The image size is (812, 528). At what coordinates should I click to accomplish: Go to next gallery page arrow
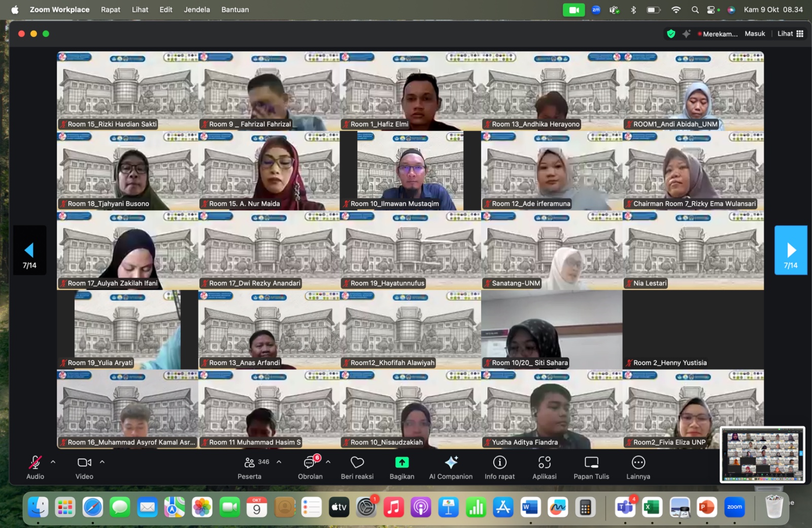coord(790,250)
